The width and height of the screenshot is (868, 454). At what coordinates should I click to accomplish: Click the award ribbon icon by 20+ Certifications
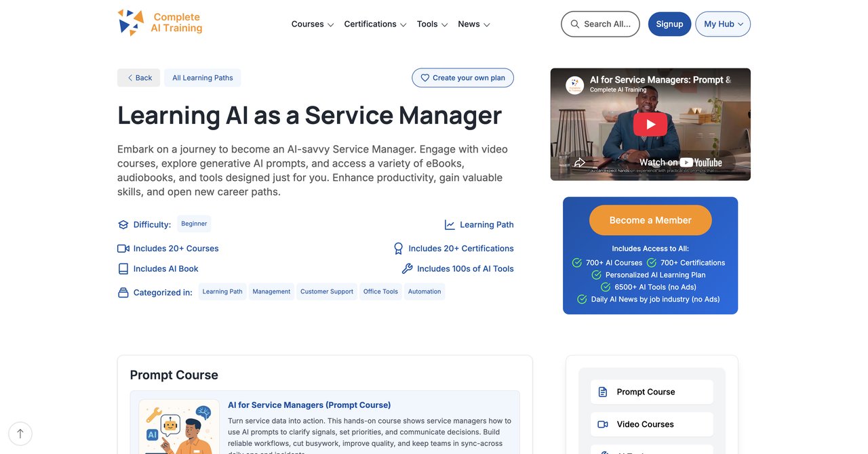pos(399,249)
